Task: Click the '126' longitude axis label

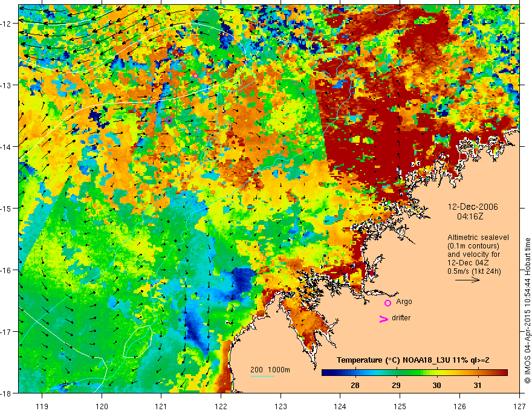Action: [x=459, y=406]
